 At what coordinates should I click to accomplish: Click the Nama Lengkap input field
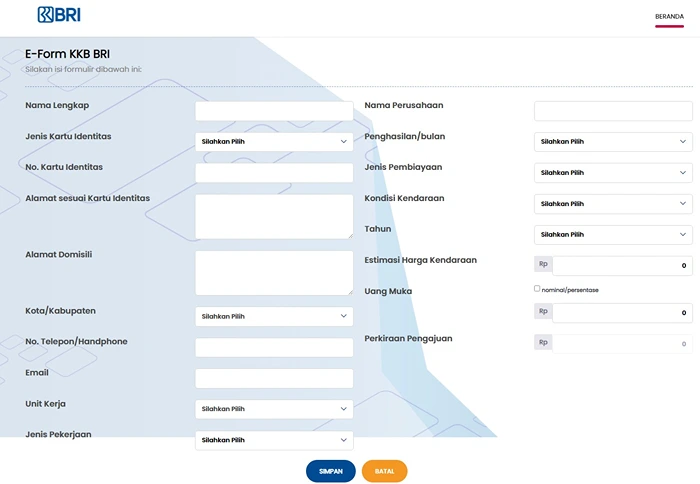click(274, 111)
